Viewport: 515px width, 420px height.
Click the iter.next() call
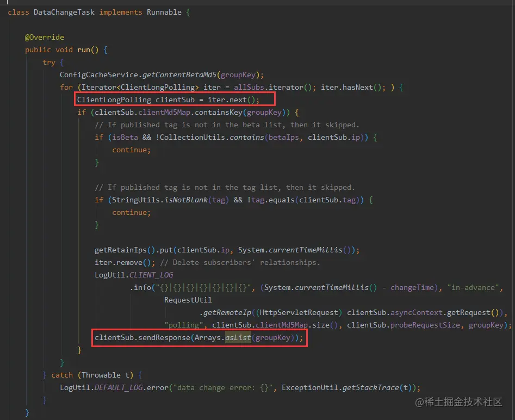pyautogui.click(x=232, y=100)
